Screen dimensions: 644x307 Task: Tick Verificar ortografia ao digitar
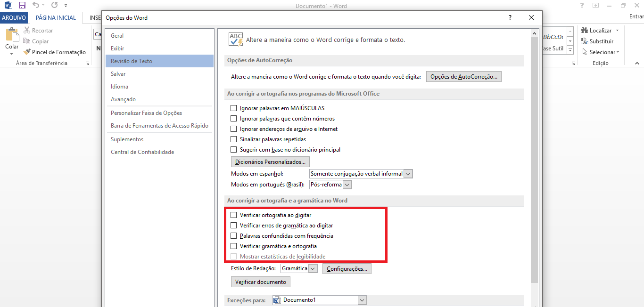tap(233, 215)
